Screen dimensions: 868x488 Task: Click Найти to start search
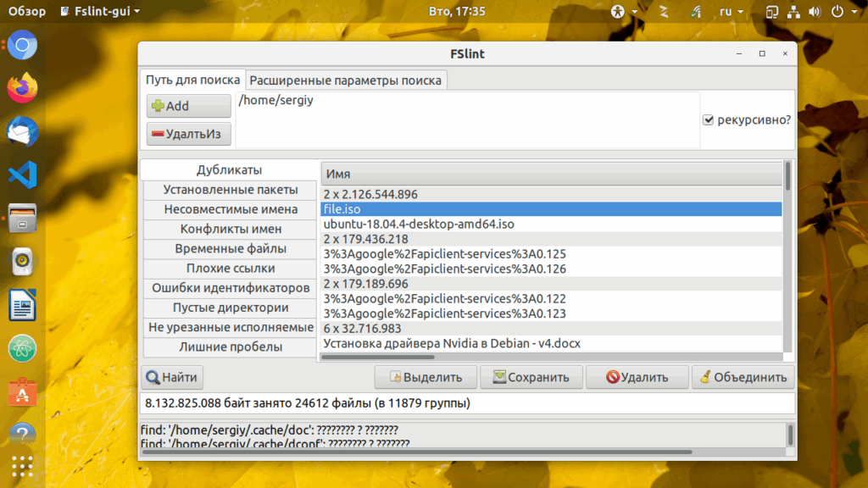[x=172, y=377]
